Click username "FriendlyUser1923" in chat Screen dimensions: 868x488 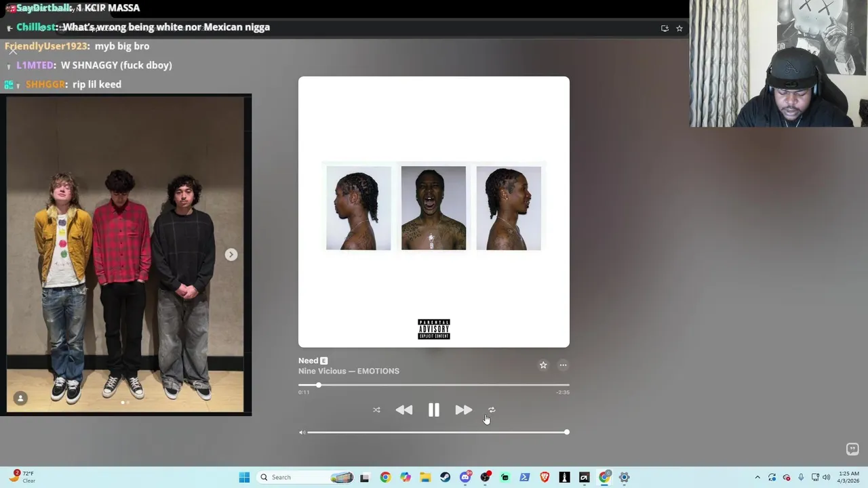[45, 46]
